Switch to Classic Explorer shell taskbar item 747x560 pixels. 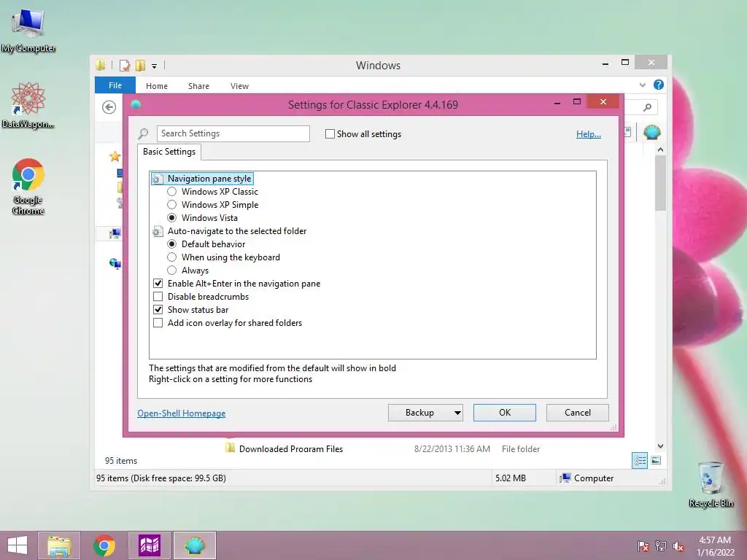pyautogui.click(x=194, y=545)
